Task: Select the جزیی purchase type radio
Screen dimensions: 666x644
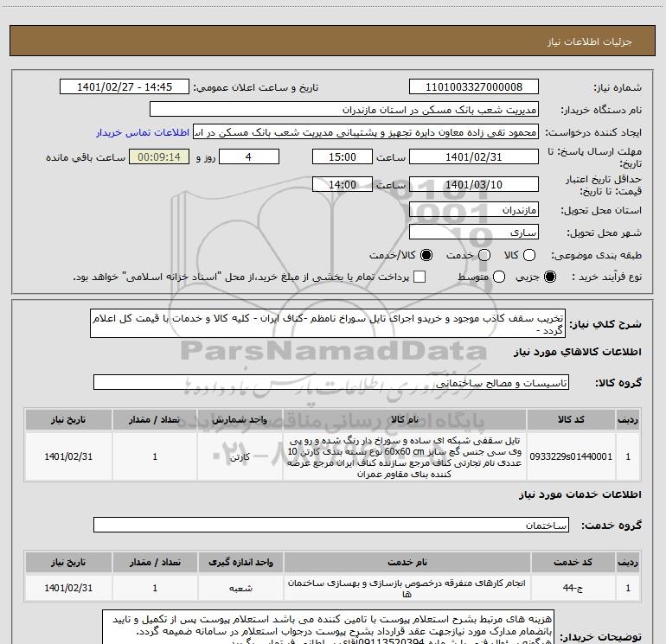Action: click(x=550, y=277)
